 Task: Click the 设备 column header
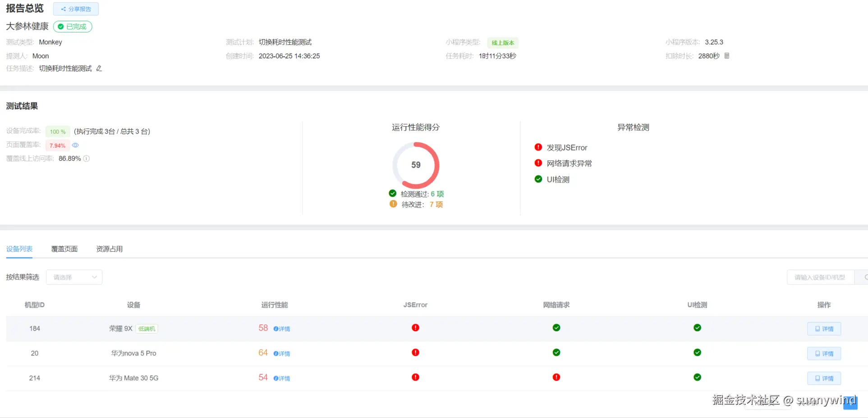tap(133, 305)
